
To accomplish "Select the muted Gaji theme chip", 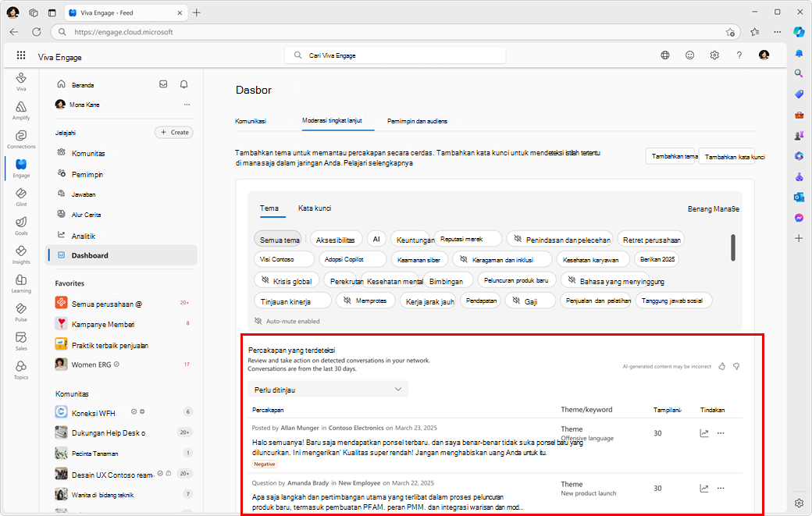I will (x=530, y=301).
